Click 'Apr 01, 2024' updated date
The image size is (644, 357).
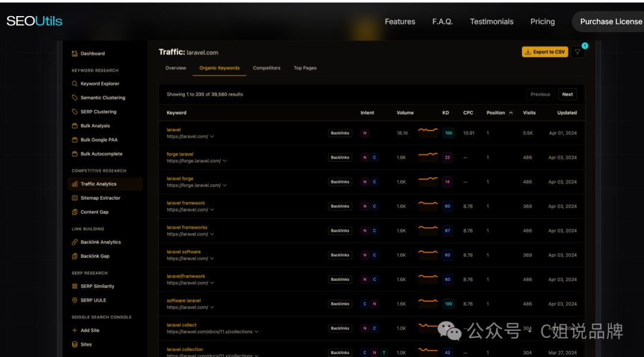(x=563, y=133)
